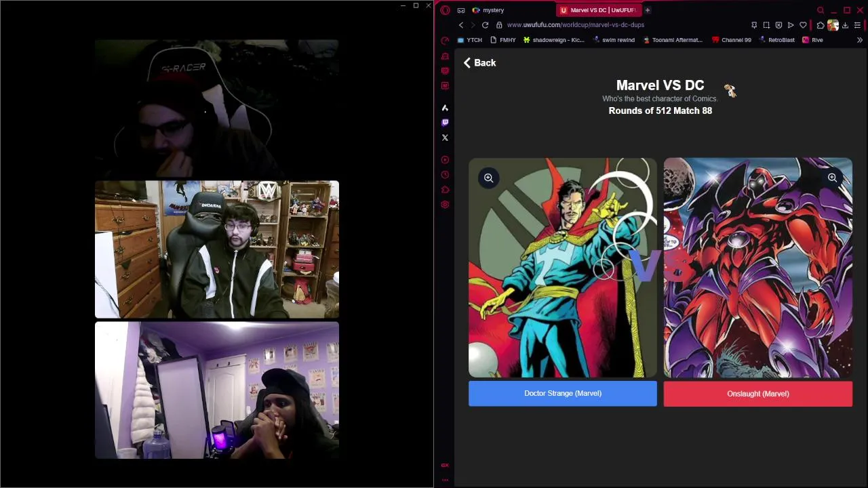This screenshot has height=488, width=868.
Task: Select the middle webcam feed with bookshelves
Action: point(217,249)
